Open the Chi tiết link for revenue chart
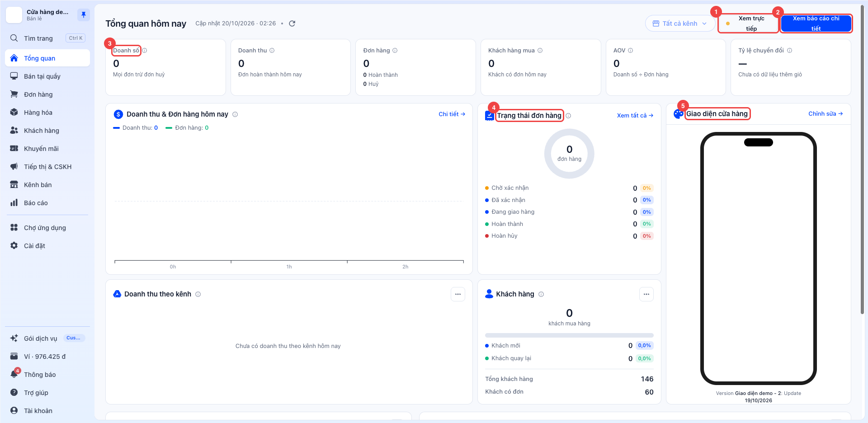Viewport: 868px width, 423px height. [x=452, y=114]
